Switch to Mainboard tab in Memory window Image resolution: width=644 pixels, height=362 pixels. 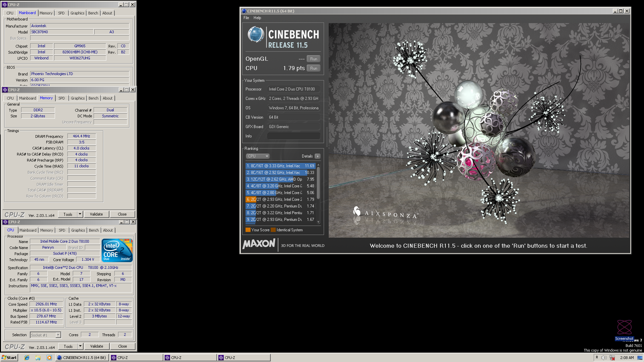point(28,98)
